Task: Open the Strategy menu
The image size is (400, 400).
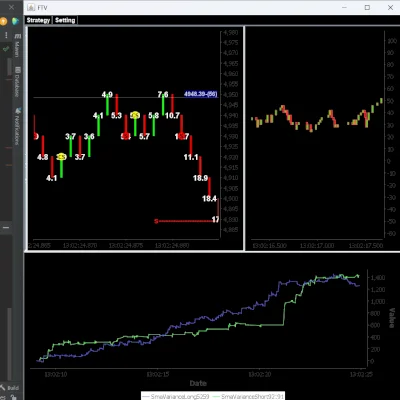Action: 38,20
